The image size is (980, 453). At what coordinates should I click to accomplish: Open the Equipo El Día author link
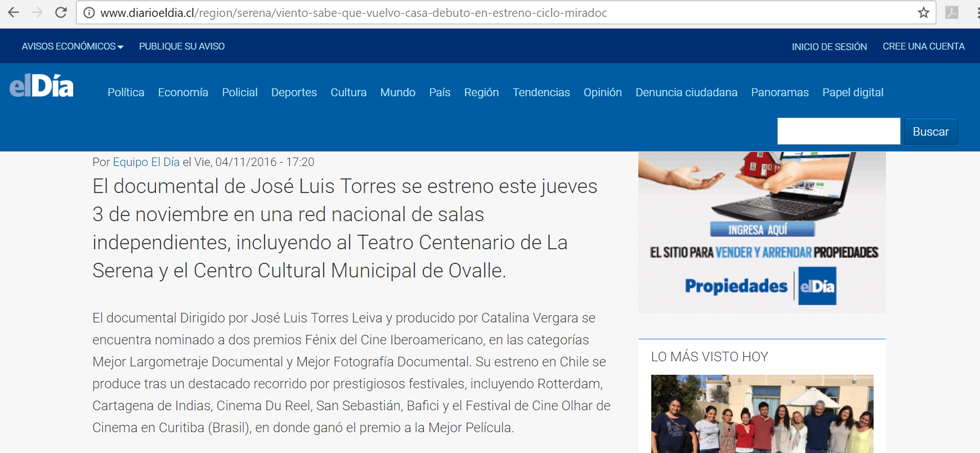click(146, 162)
